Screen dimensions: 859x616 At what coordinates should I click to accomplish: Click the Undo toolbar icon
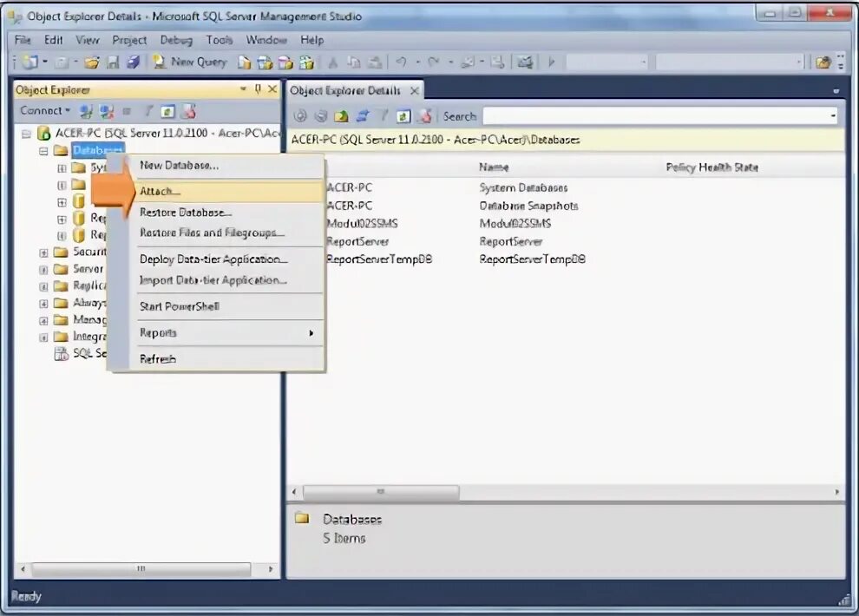point(402,62)
